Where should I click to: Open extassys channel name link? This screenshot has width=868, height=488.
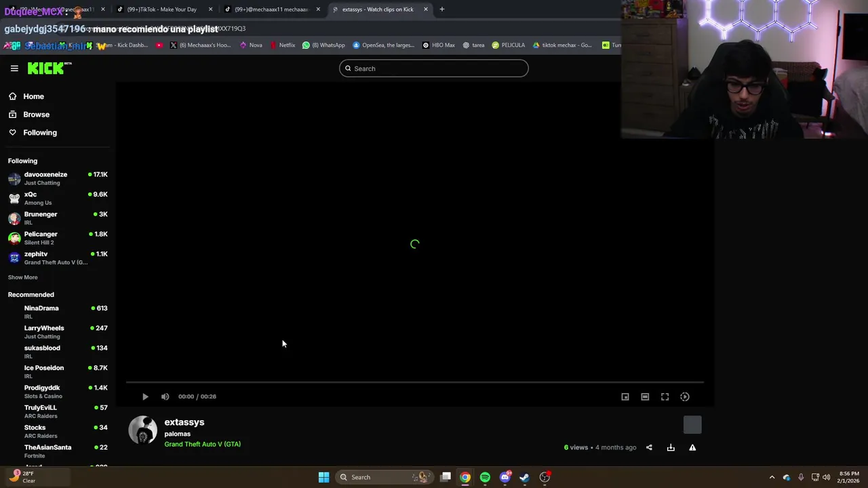[184, 422]
